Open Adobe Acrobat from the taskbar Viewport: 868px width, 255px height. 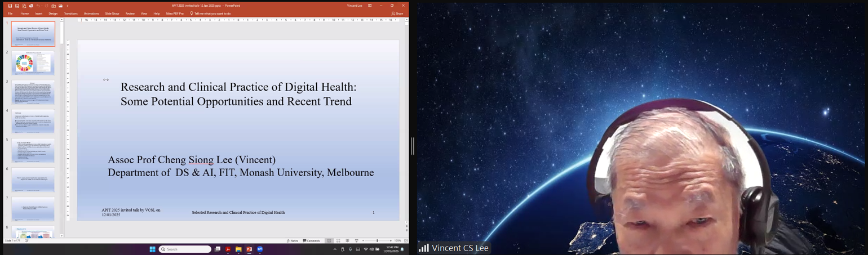click(228, 249)
